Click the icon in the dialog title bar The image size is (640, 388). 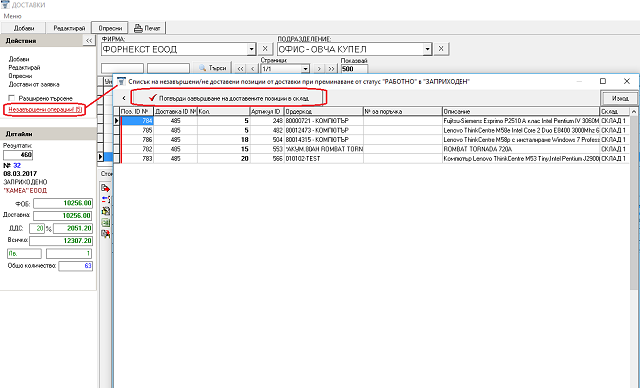pos(121,81)
